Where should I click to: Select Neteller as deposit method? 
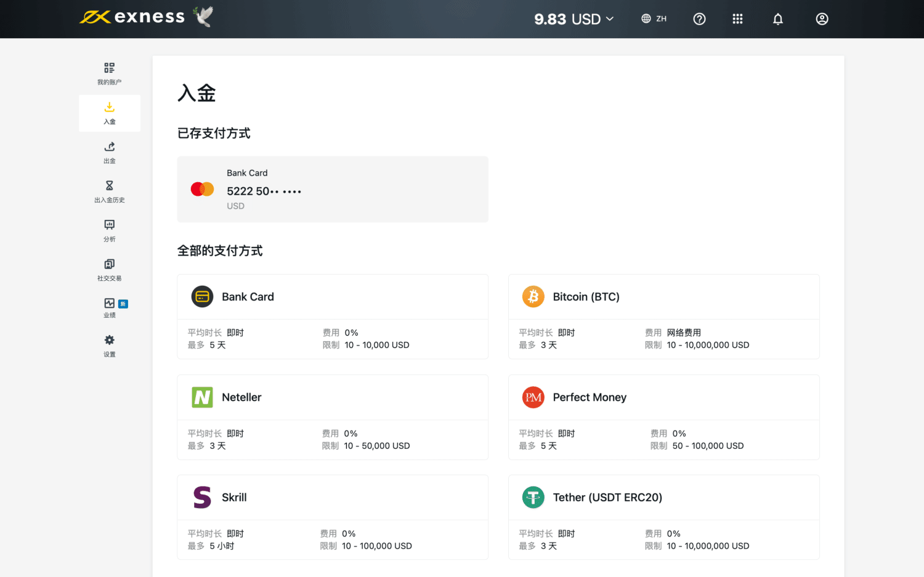tap(333, 398)
